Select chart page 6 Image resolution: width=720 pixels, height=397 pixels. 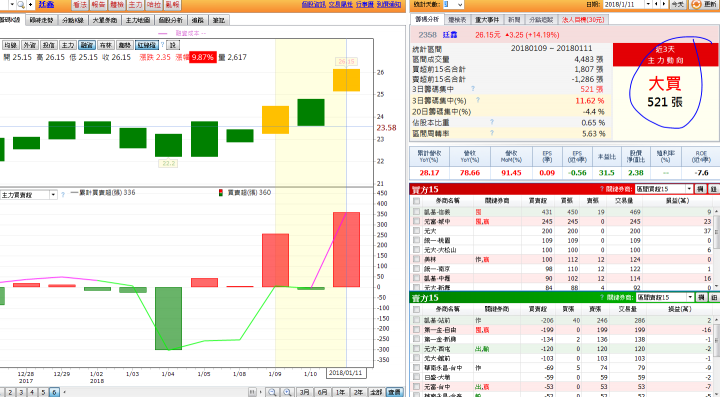pos(54,392)
